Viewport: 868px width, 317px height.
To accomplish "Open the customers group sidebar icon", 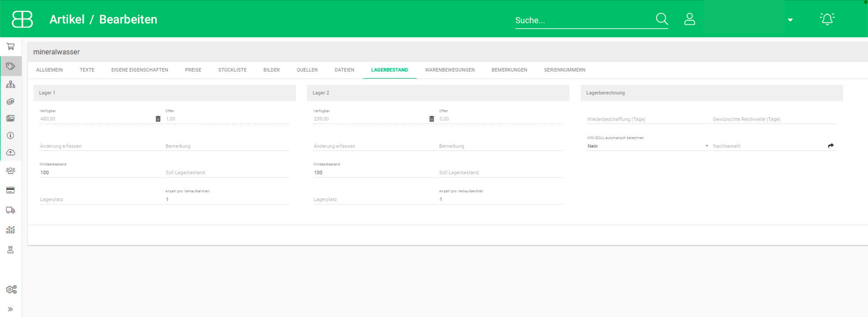I will click(11, 170).
